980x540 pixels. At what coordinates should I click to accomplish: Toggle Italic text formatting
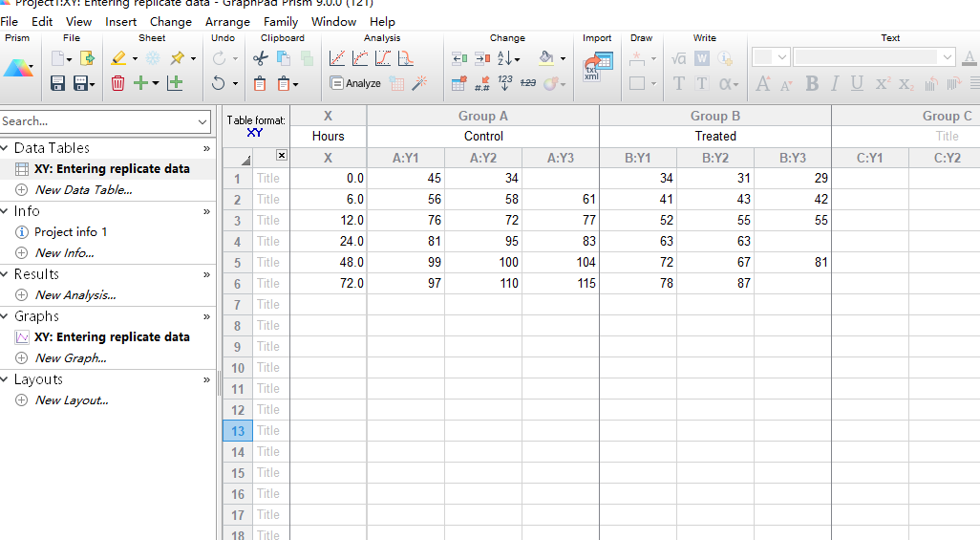(835, 83)
